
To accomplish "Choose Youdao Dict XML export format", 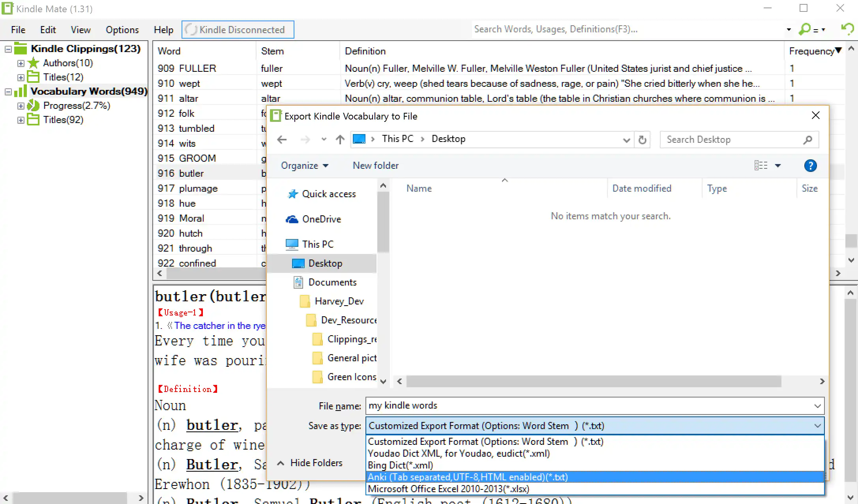I will (x=595, y=454).
